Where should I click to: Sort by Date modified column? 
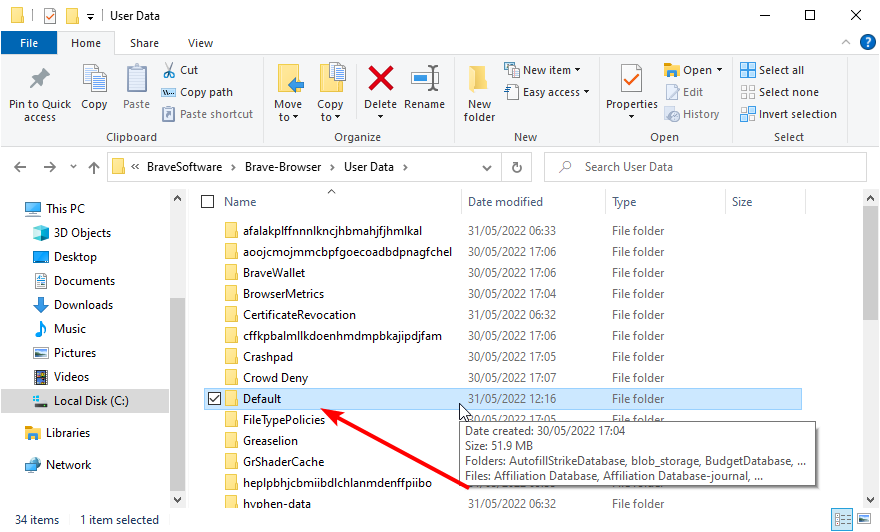505,201
